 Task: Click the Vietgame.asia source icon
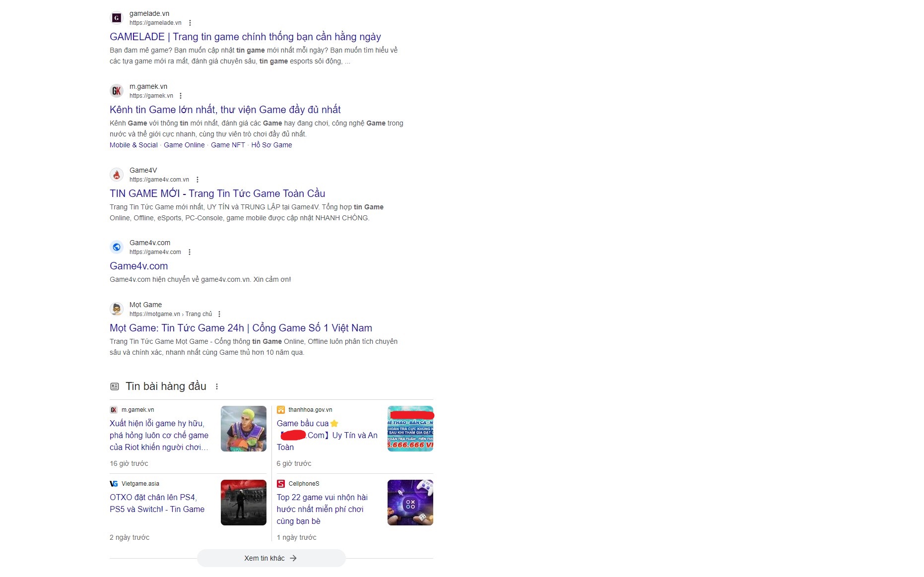tap(114, 484)
